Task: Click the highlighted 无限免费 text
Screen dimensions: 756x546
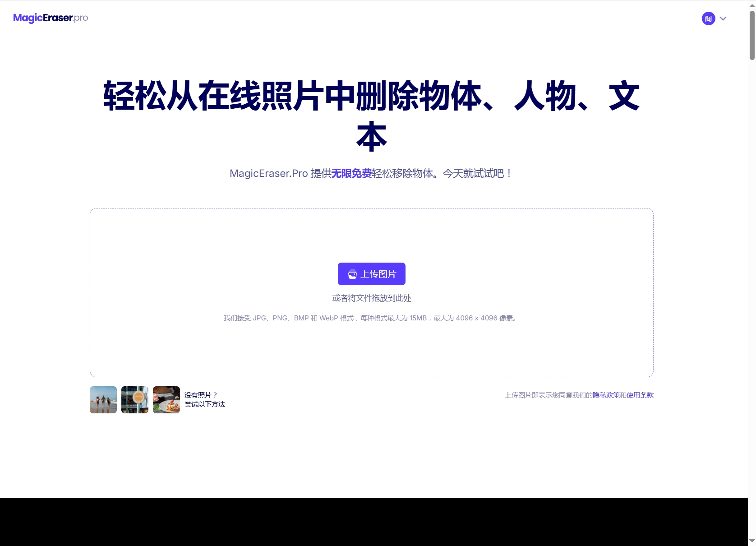Action: [x=351, y=174]
